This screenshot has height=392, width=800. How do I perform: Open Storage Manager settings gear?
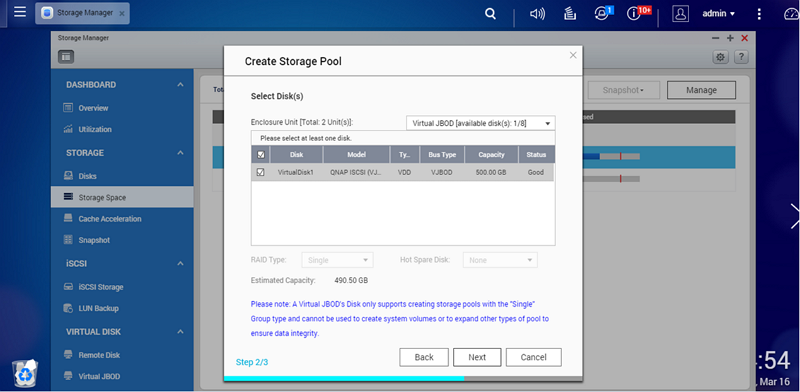(720, 57)
